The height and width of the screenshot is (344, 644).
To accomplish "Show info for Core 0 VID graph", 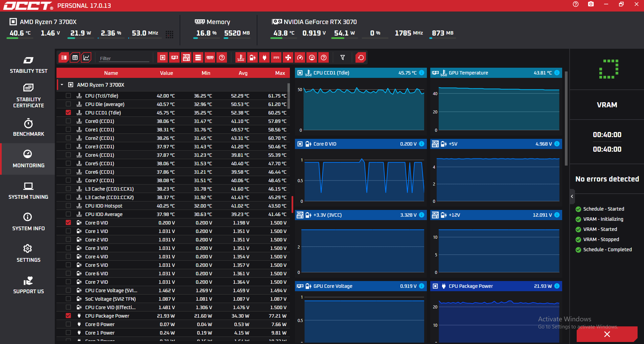I will pos(422,144).
